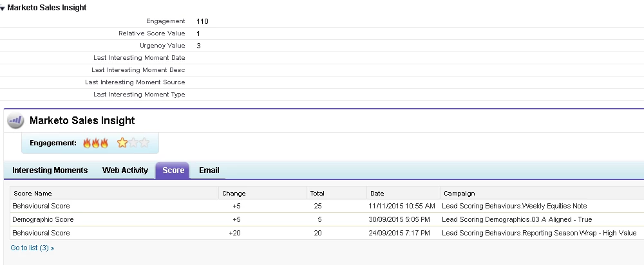Click the total value 25
The image size is (644, 265).
317,206
